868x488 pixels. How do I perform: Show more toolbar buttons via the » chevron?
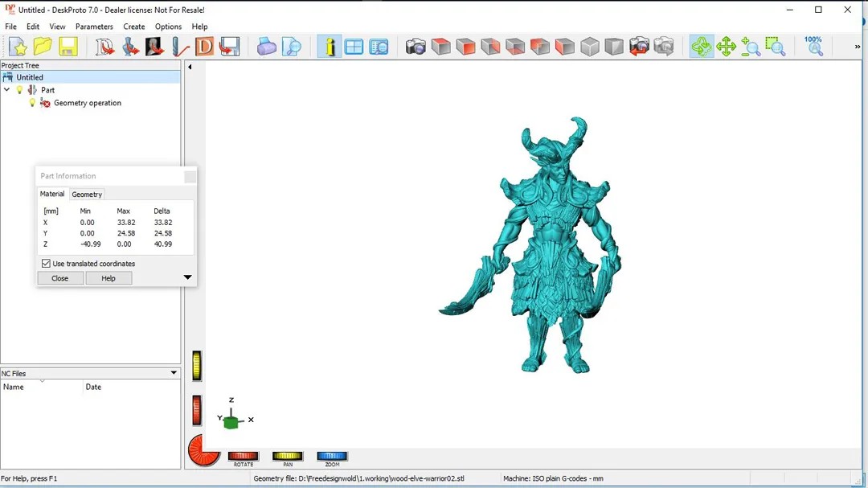point(858,47)
